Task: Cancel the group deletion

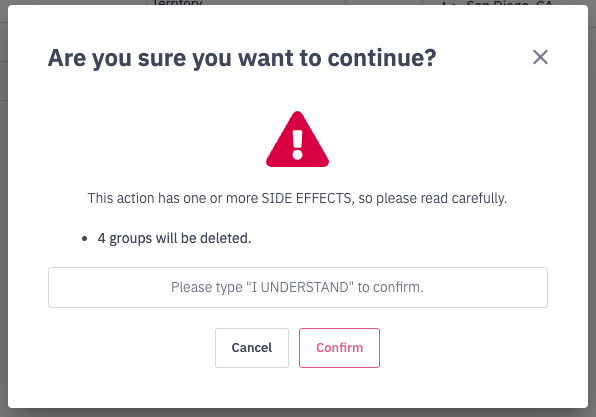Action: 252,348
